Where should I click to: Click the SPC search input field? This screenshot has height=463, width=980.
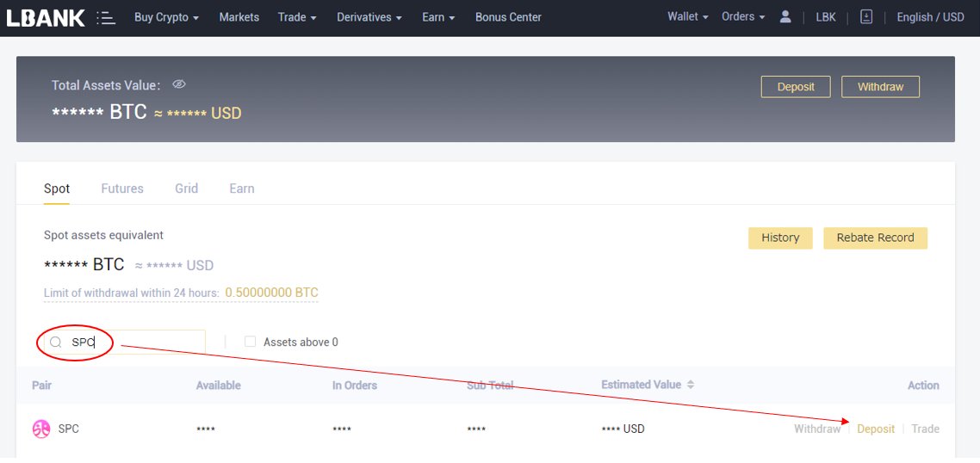pyautogui.click(x=125, y=342)
